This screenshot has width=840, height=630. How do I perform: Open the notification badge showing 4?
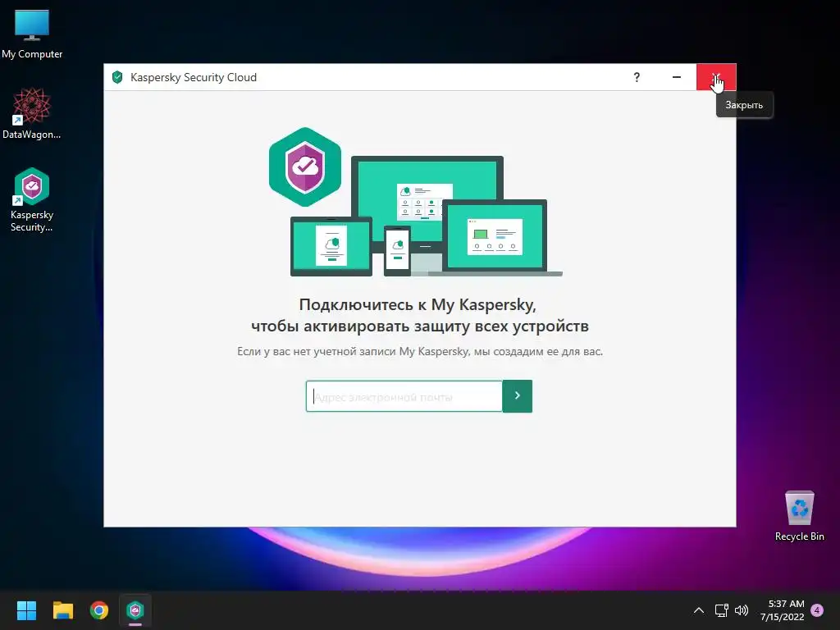(817, 610)
